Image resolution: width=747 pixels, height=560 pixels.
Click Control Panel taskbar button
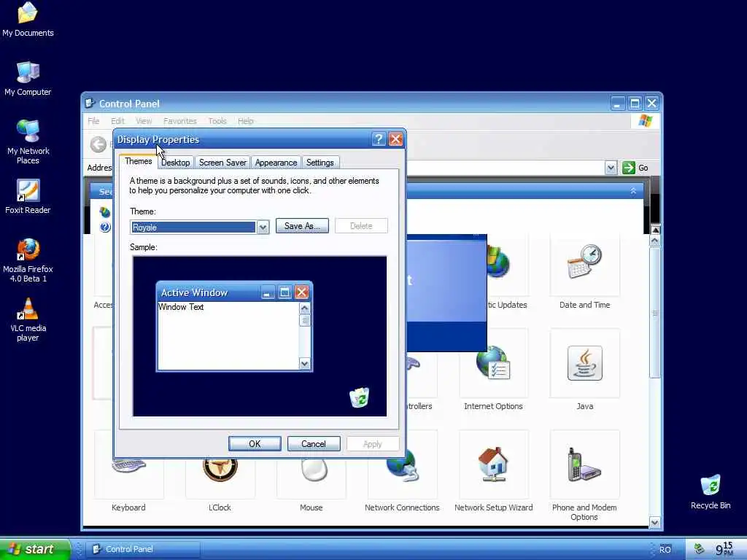point(143,549)
